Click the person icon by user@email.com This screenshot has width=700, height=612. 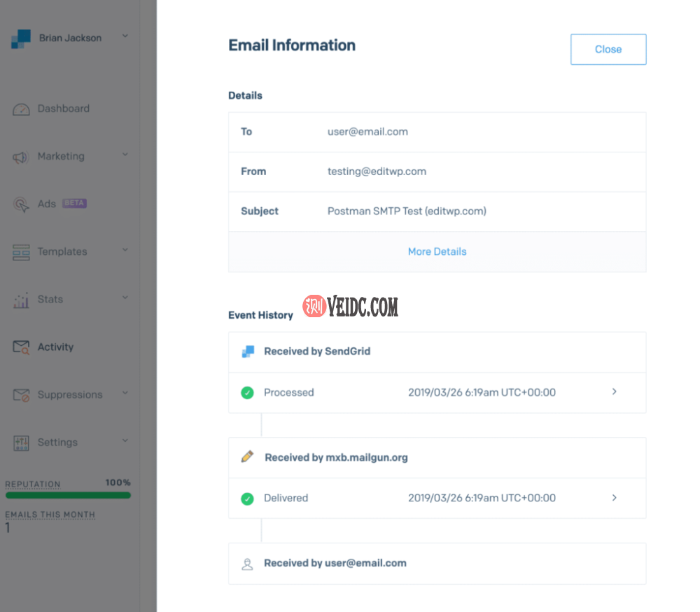click(247, 564)
